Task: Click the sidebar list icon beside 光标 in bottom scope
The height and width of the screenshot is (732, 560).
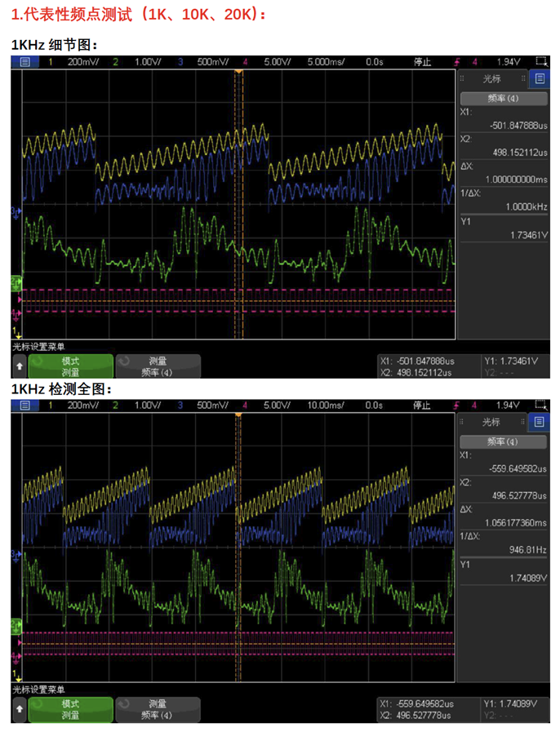Action: point(539,422)
